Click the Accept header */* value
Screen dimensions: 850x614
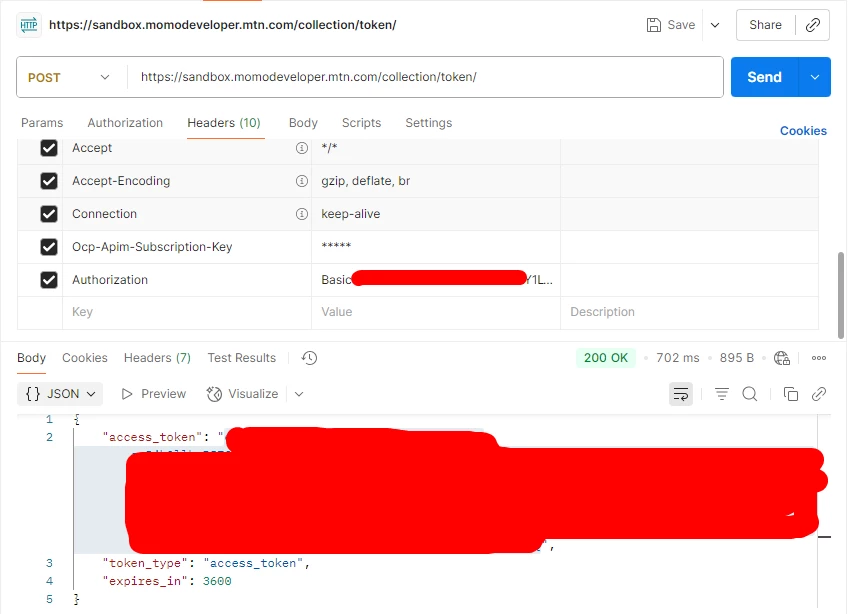tap(329, 147)
